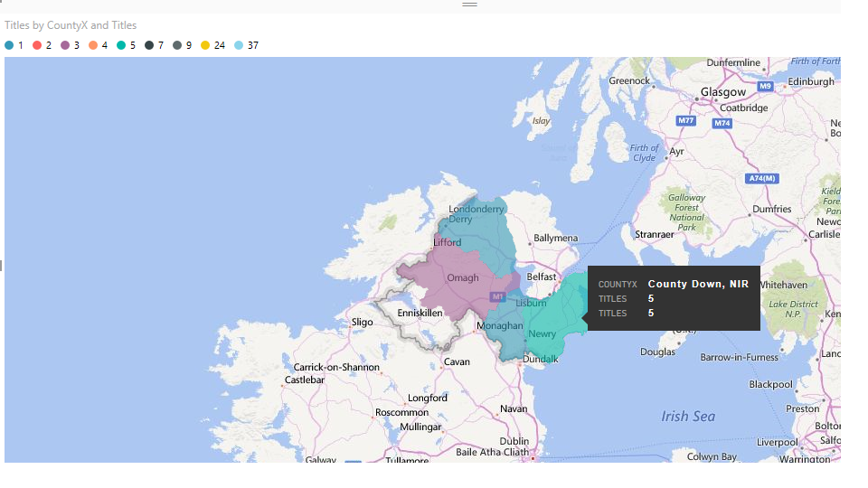Click 'County Down, NIR' in the tooltip

pos(698,284)
